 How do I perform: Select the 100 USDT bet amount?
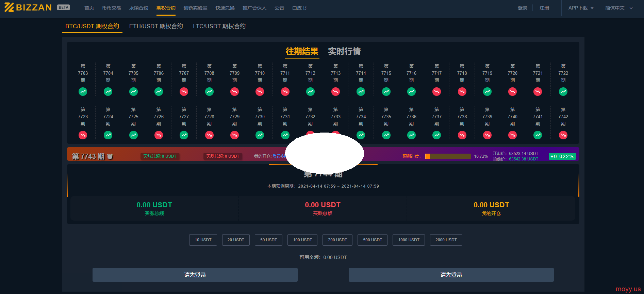click(x=302, y=240)
